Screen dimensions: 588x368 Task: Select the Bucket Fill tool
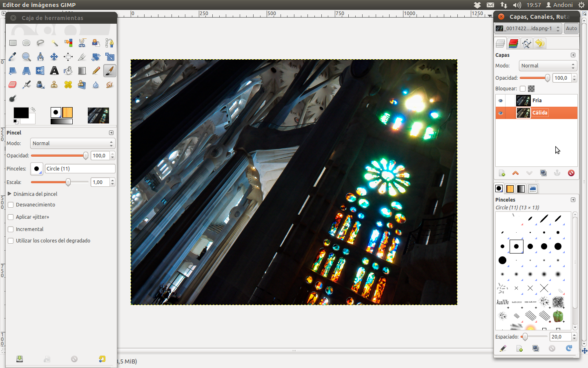[x=68, y=71]
